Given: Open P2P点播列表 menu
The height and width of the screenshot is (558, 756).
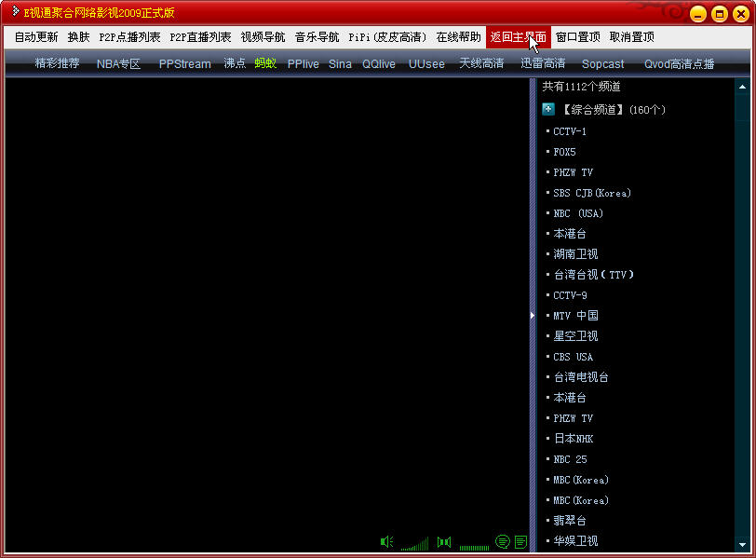Looking at the screenshot, I should 129,37.
